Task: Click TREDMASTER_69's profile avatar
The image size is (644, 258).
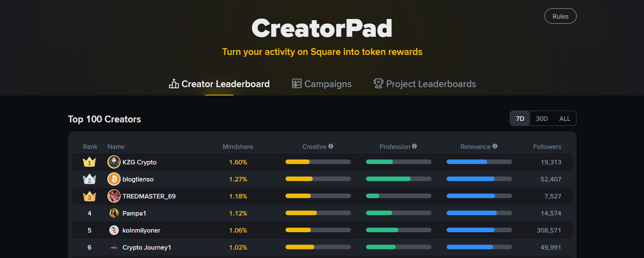Action: click(x=114, y=197)
